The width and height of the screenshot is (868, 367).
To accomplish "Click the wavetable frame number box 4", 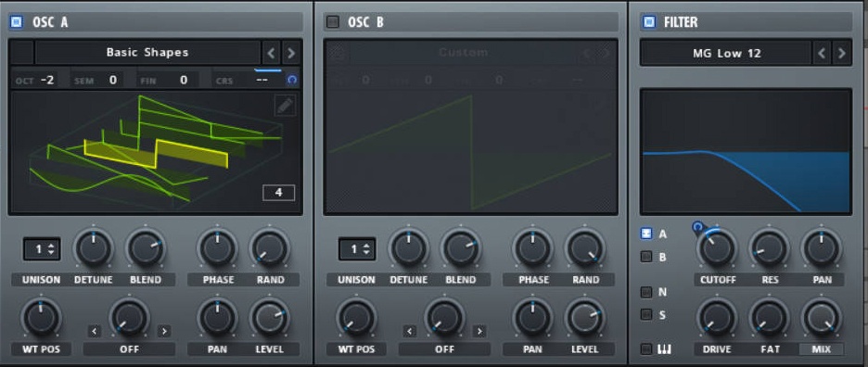I will 278,193.
